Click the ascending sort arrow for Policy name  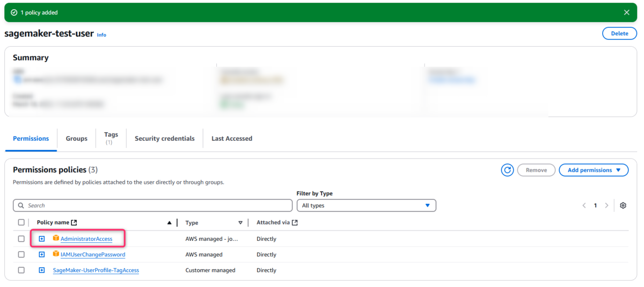(x=170, y=223)
